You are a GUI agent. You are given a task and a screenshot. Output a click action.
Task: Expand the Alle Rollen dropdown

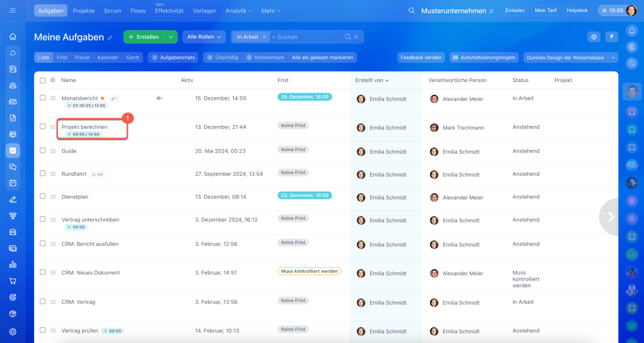(x=204, y=37)
